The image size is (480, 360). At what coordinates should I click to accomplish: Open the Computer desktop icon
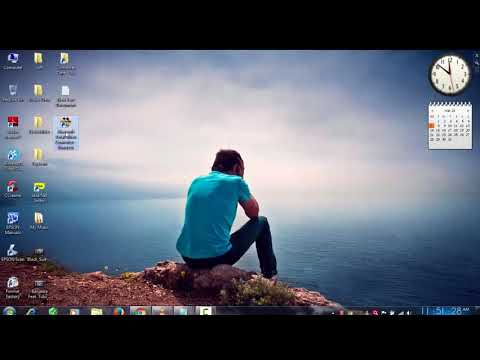click(13, 61)
